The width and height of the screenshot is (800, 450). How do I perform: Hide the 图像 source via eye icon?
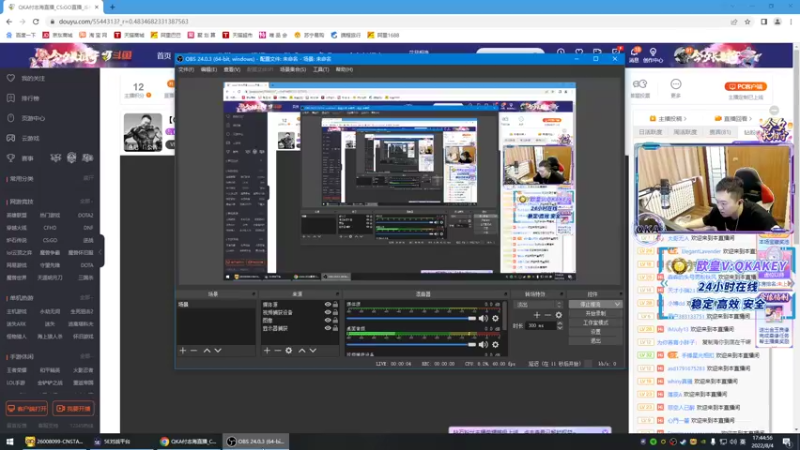click(x=328, y=320)
